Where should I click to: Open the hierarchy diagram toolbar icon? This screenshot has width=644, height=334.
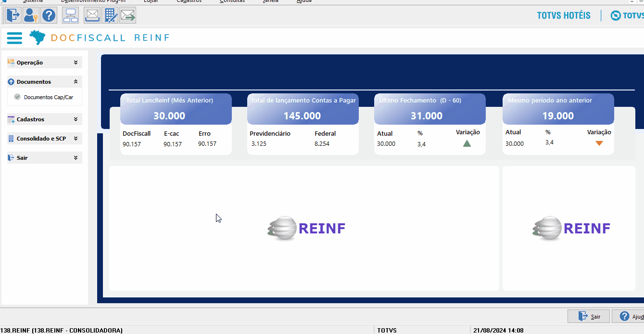click(x=71, y=15)
